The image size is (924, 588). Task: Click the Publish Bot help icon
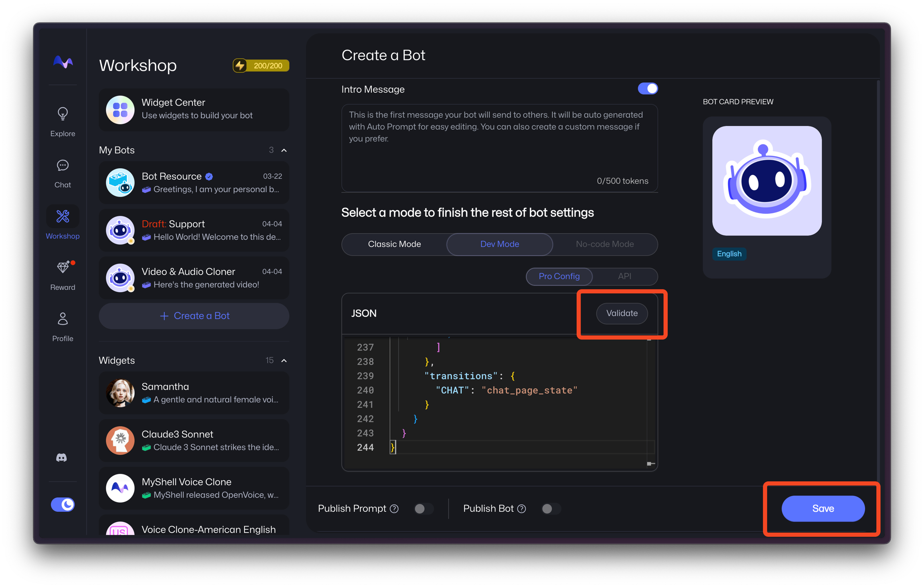point(522,509)
